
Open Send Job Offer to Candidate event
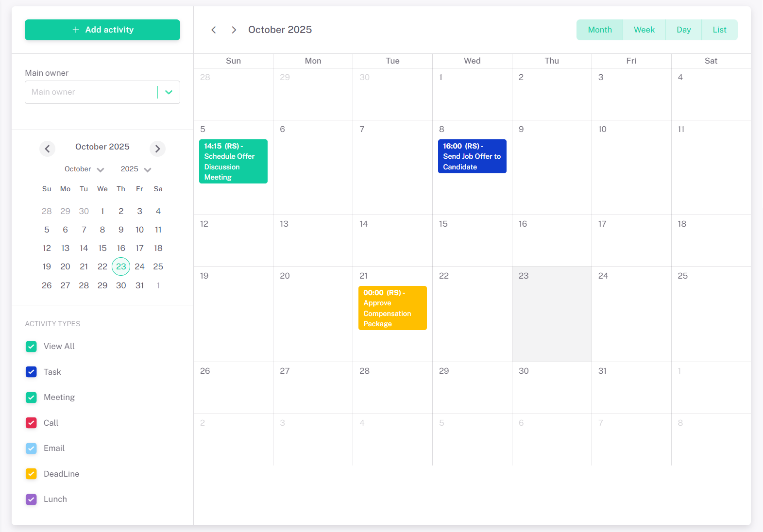pos(472,156)
